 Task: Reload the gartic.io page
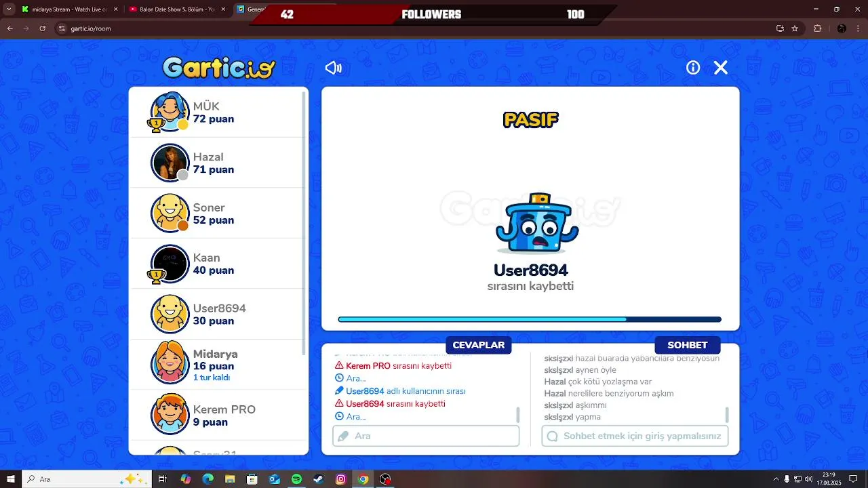point(43,28)
